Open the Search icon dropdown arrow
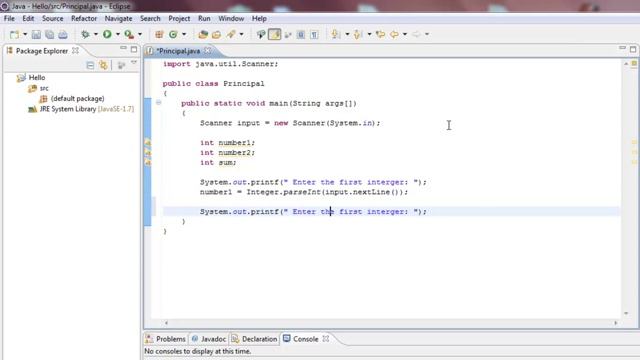This screenshot has width=640, height=360. coord(242,35)
